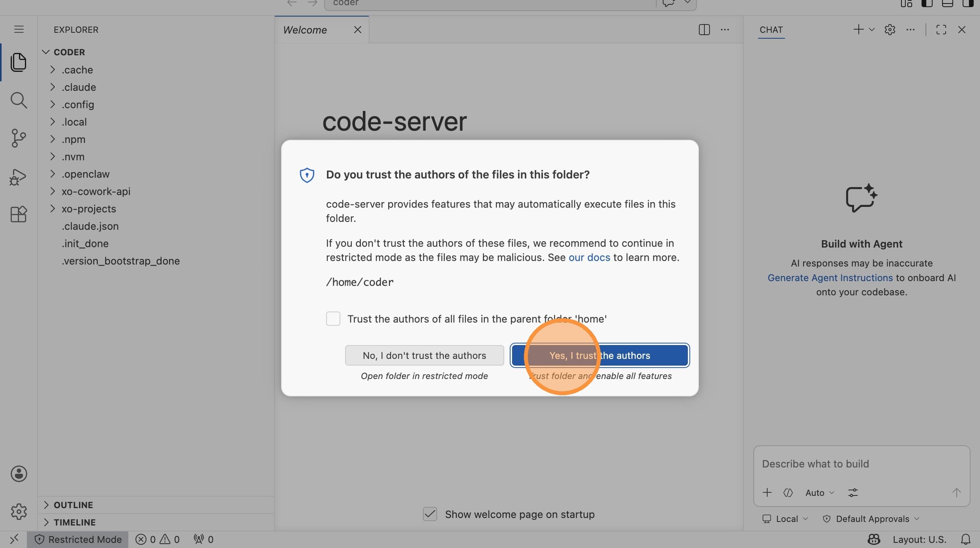This screenshot has height=548, width=980.
Task: Click add context plus in chat input
Action: pyautogui.click(x=767, y=492)
